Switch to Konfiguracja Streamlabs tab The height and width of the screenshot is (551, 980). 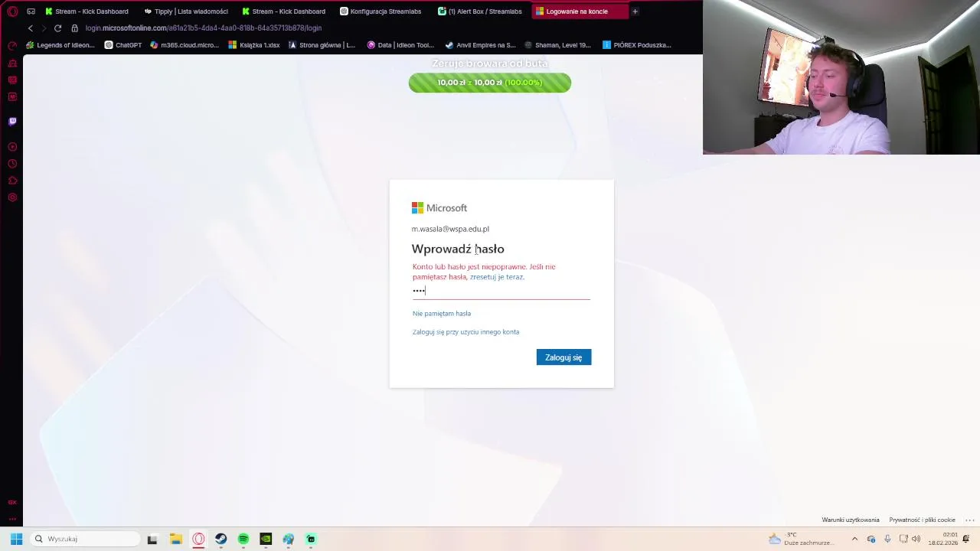pyautogui.click(x=381, y=11)
